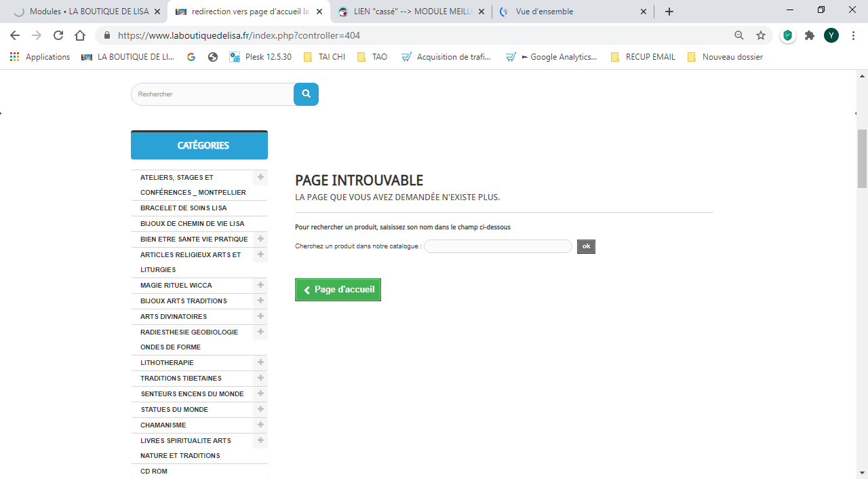Click the CATÉGORIES header block

pos(199,145)
